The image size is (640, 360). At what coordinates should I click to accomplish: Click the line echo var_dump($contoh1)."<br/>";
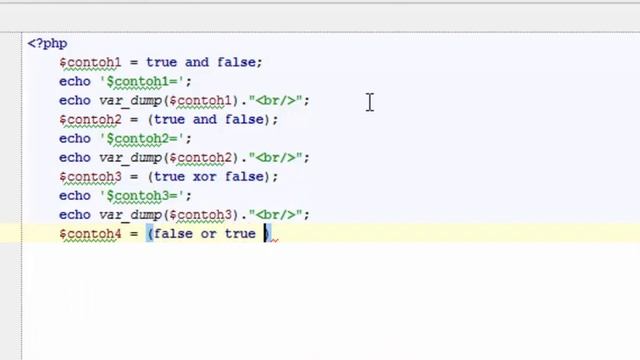tap(184, 100)
